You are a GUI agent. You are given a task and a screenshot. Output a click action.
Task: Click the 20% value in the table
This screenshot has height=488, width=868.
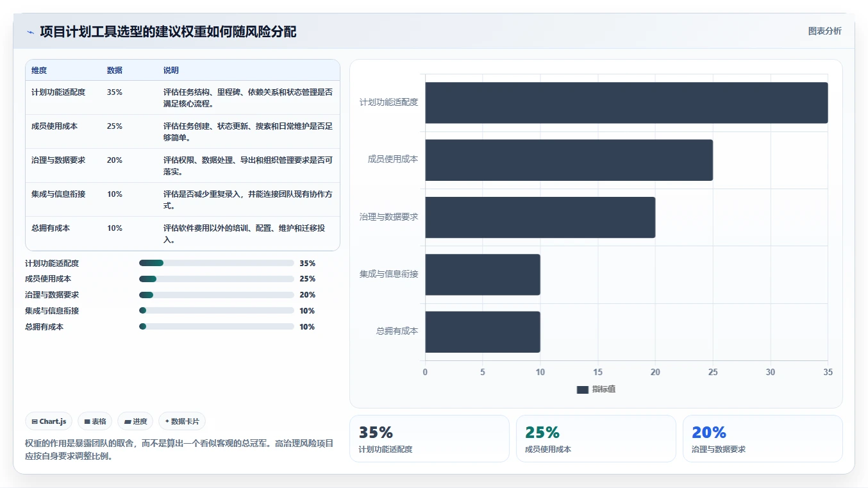click(x=115, y=160)
